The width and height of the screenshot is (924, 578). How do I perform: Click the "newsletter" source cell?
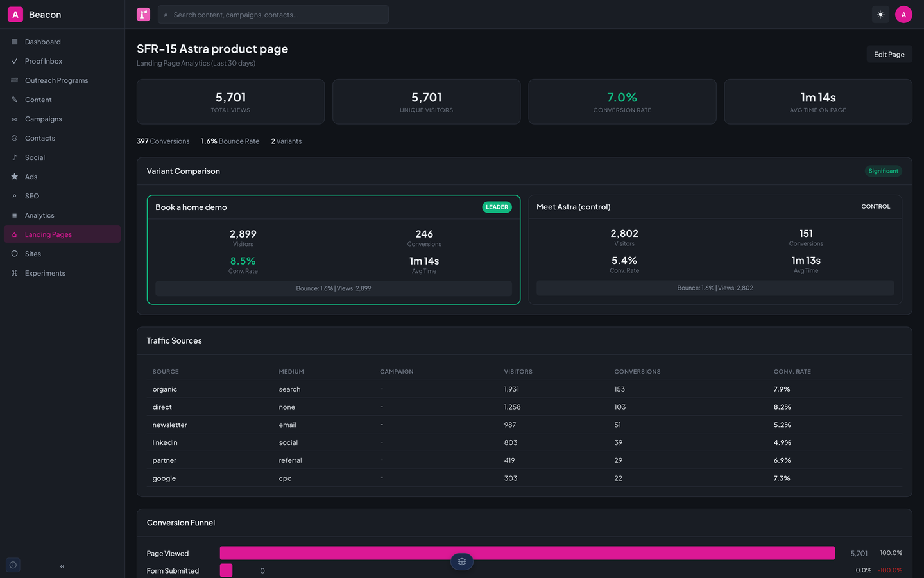click(x=170, y=425)
